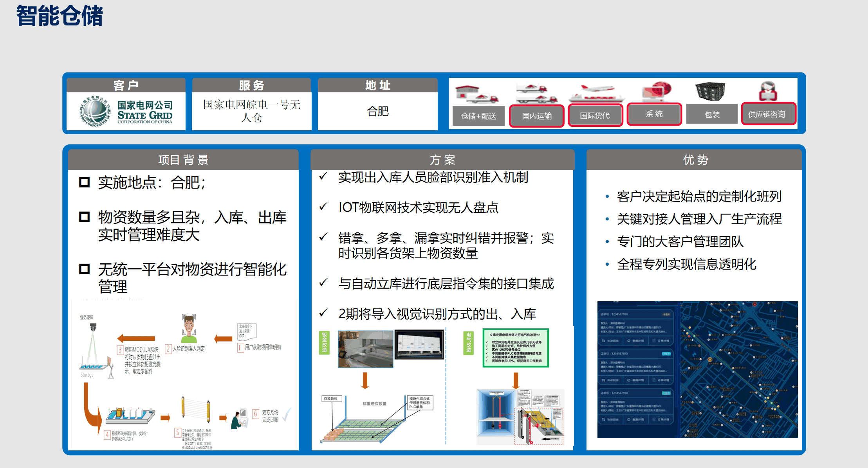
Task: Click the black packaging crate icon
Action: [710, 91]
